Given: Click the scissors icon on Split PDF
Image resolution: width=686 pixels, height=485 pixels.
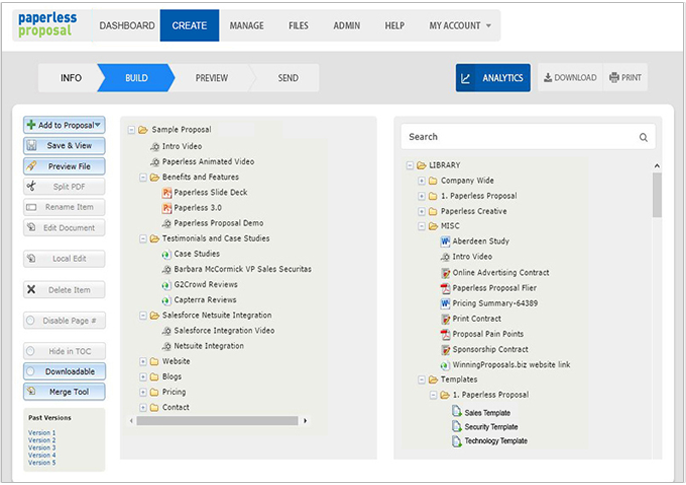Looking at the screenshot, I should pyautogui.click(x=31, y=186).
